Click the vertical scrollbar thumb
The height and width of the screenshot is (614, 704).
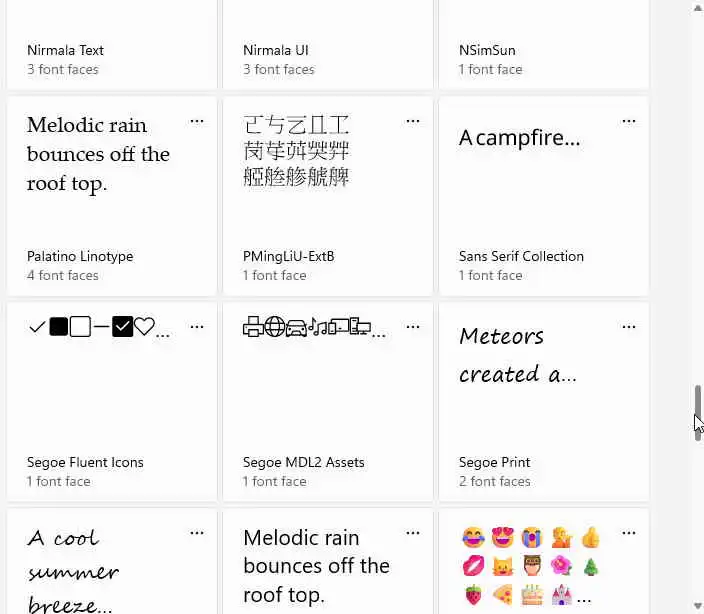point(698,413)
